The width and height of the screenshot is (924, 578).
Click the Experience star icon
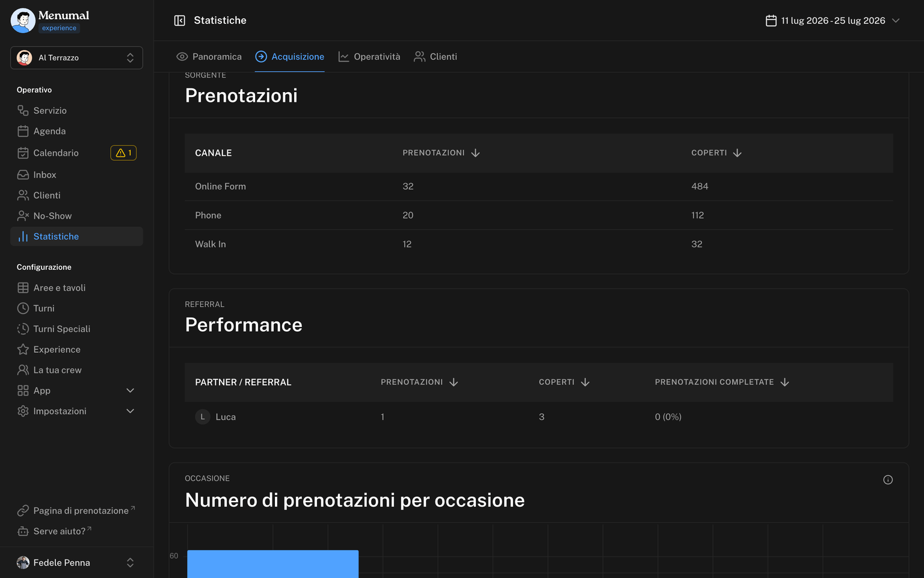point(23,349)
